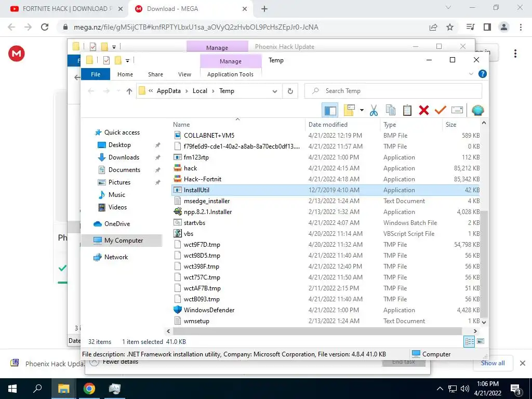Click the Help question mark icon
Image resolution: width=532 pixels, height=399 pixels.
[x=483, y=74]
